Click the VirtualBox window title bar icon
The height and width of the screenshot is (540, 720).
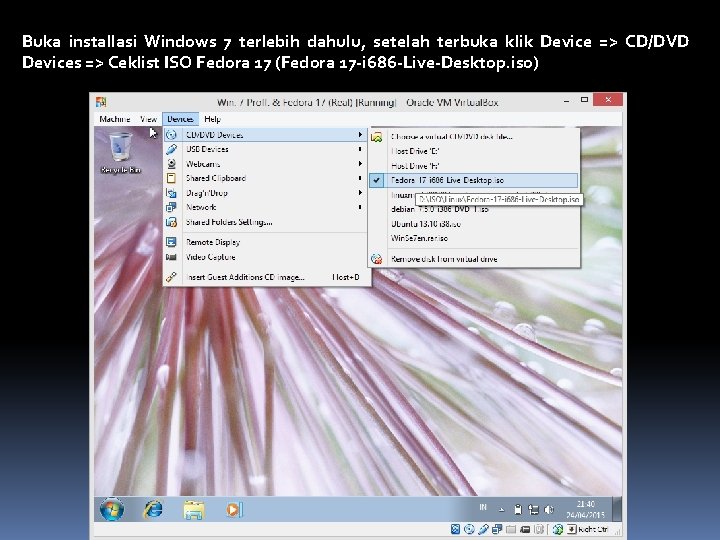tap(101, 102)
